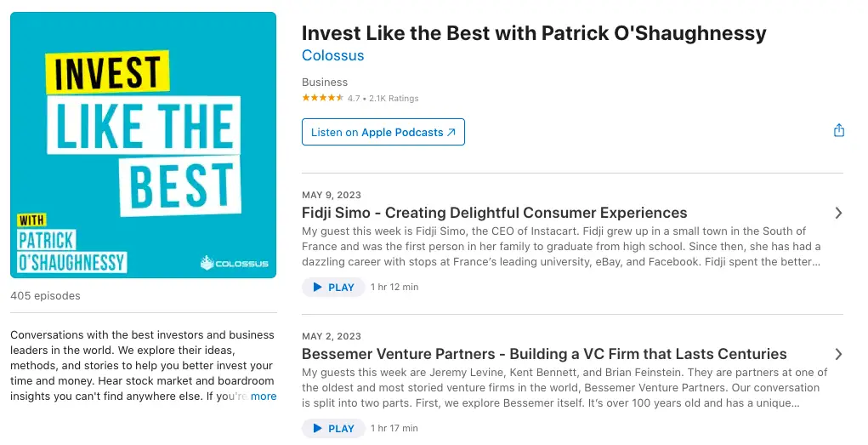Click Listen on Apple Podcasts button
Image resolution: width=868 pixels, height=445 pixels.
[383, 132]
